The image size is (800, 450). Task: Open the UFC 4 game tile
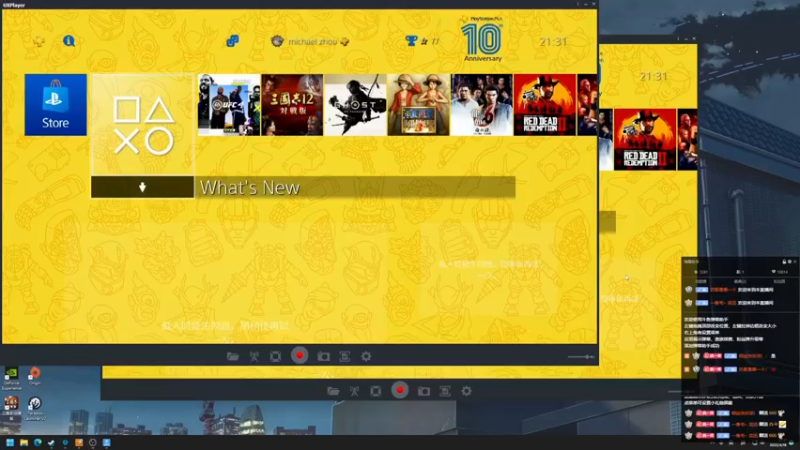coord(229,105)
